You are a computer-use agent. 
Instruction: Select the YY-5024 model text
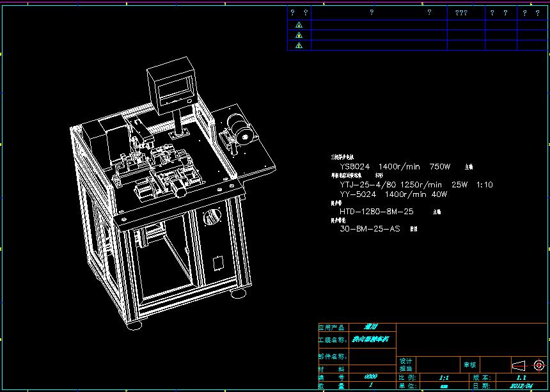pos(357,194)
